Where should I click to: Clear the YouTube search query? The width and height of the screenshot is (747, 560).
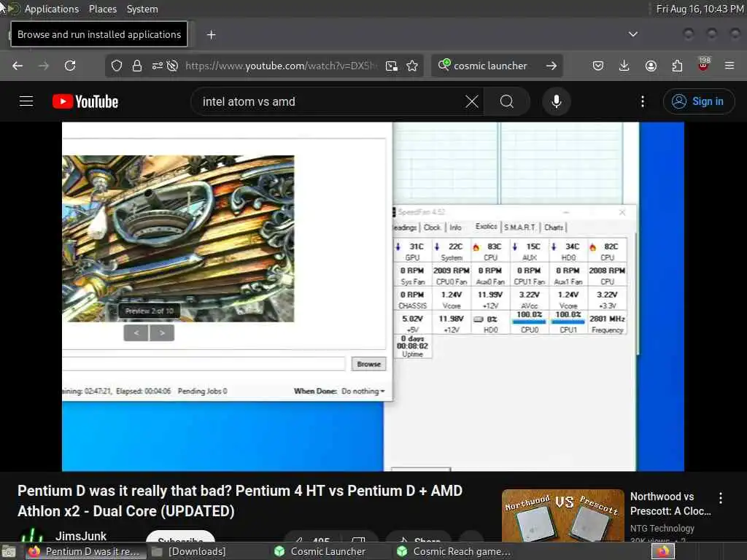[x=472, y=101]
